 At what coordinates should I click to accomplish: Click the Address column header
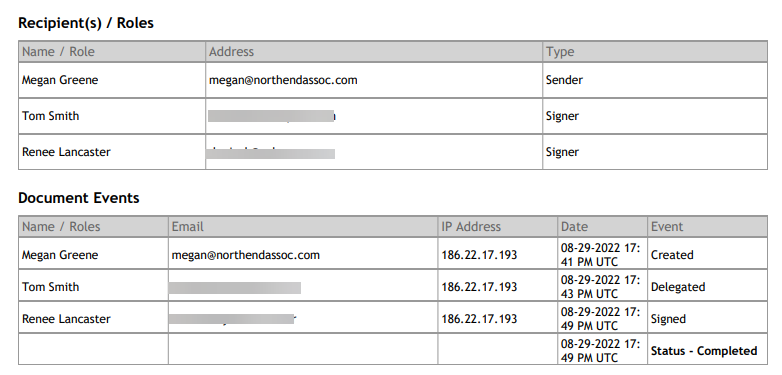[231, 51]
